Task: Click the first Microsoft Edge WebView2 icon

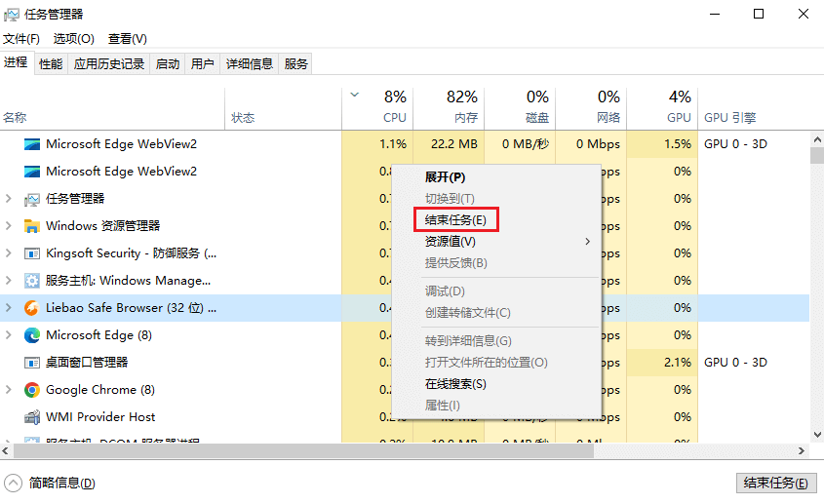Action: 31,144
